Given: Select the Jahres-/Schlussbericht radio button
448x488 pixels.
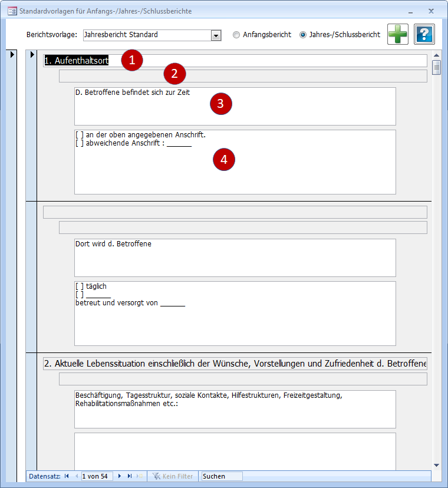Looking at the screenshot, I should click(302, 35).
